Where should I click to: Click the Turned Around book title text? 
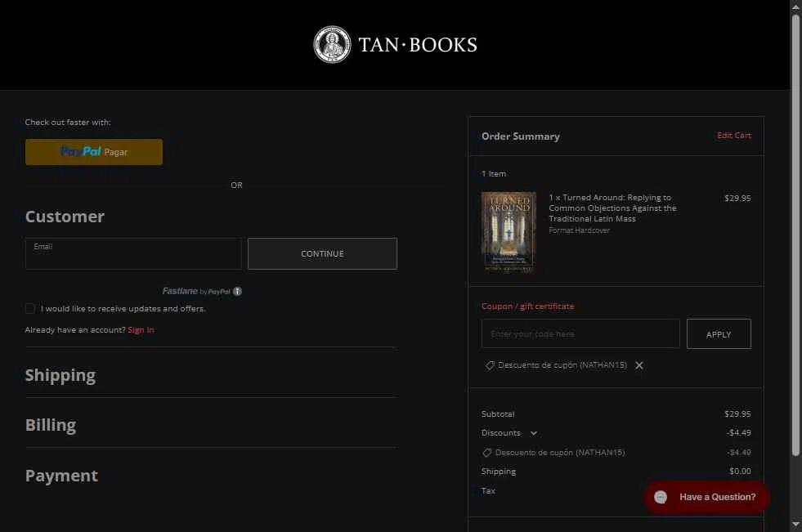point(612,208)
